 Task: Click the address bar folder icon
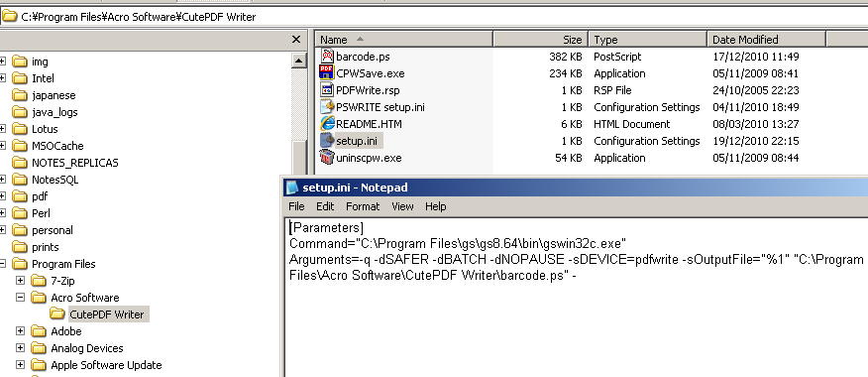click(x=9, y=16)
